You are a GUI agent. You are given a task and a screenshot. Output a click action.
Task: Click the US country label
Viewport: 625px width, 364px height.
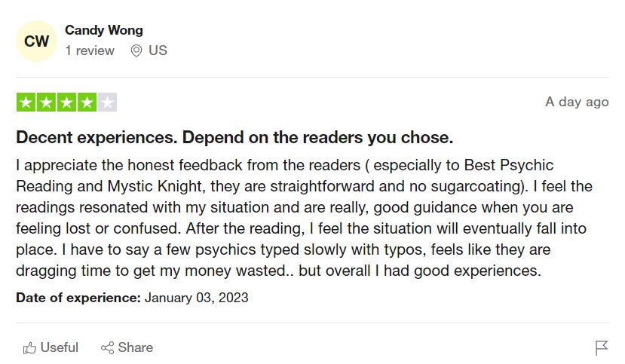click(x=158, y=50)
